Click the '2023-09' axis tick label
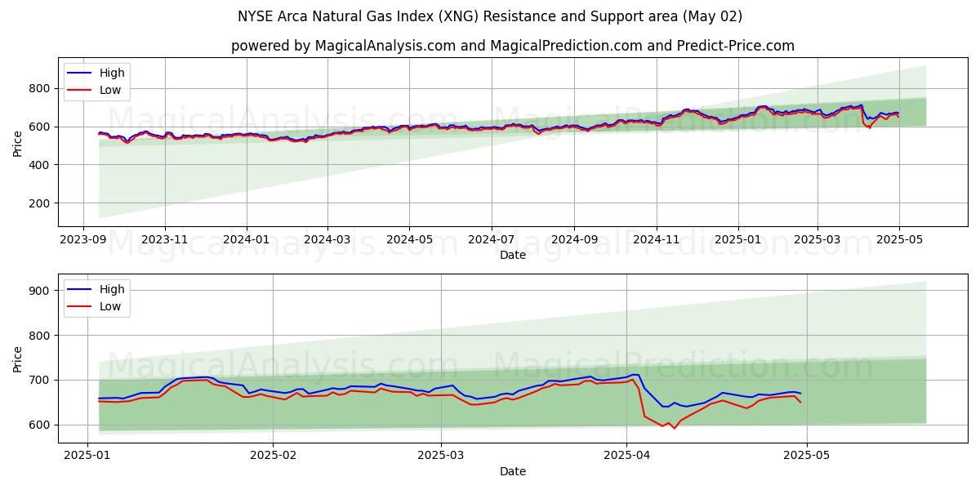The image size is (980, 490). (82, 240)
